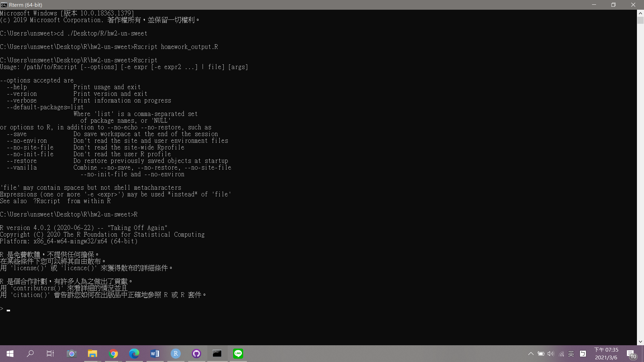Click the scrollbar up arrow in Rterm
Image resolution: width=644 pixels, height=362 pixels.
click(x=641, y=13)
